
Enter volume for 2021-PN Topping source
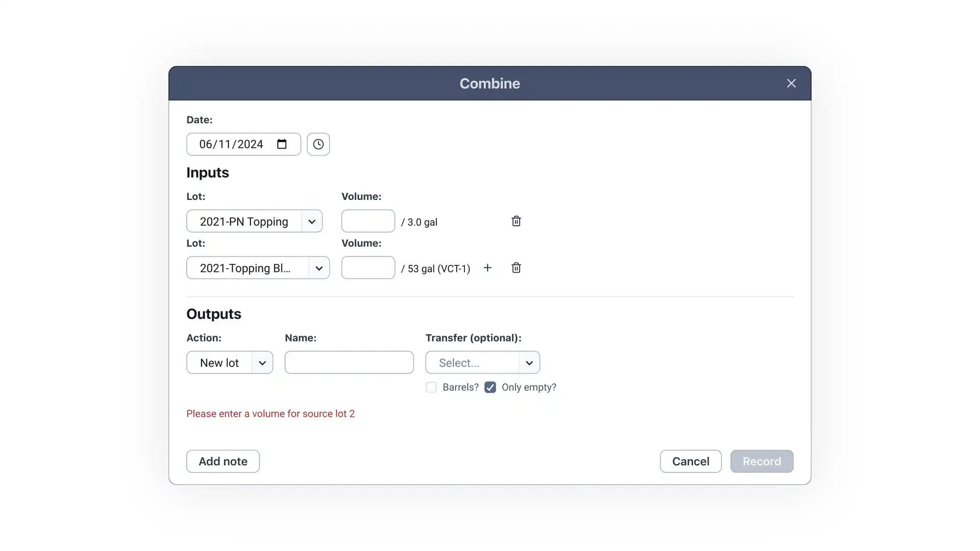point(368,221)
